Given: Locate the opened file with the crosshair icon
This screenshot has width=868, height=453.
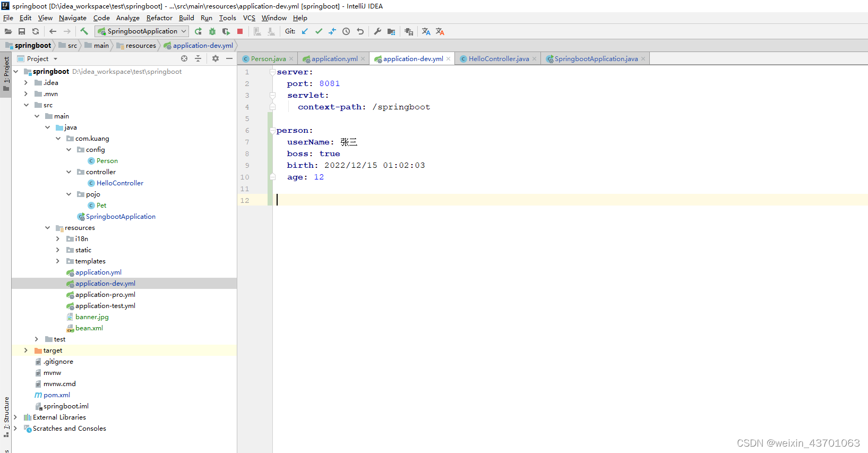Looking at the screenshot, I should click(x=184, y=58).
